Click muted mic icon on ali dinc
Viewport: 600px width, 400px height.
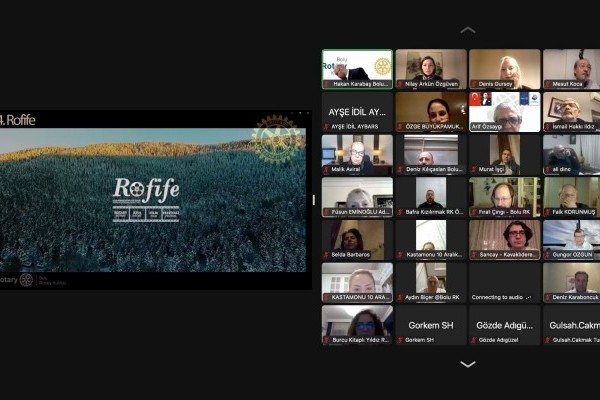(548, 169)
